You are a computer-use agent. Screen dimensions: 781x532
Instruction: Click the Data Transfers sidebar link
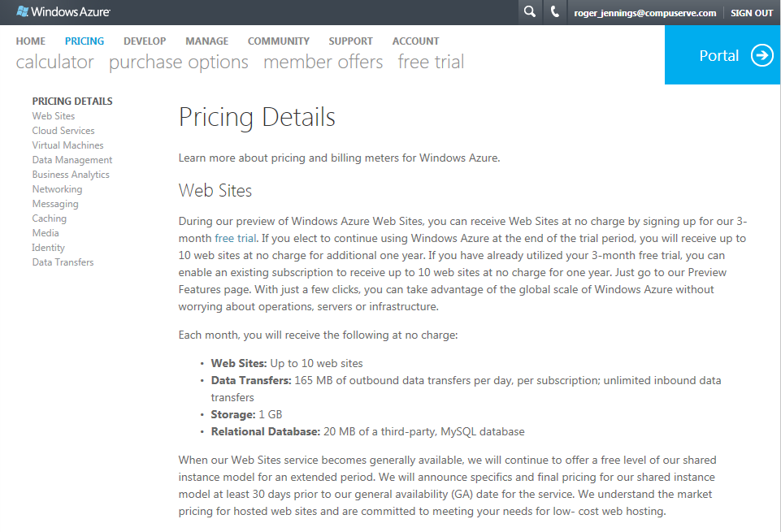[63, 262]
